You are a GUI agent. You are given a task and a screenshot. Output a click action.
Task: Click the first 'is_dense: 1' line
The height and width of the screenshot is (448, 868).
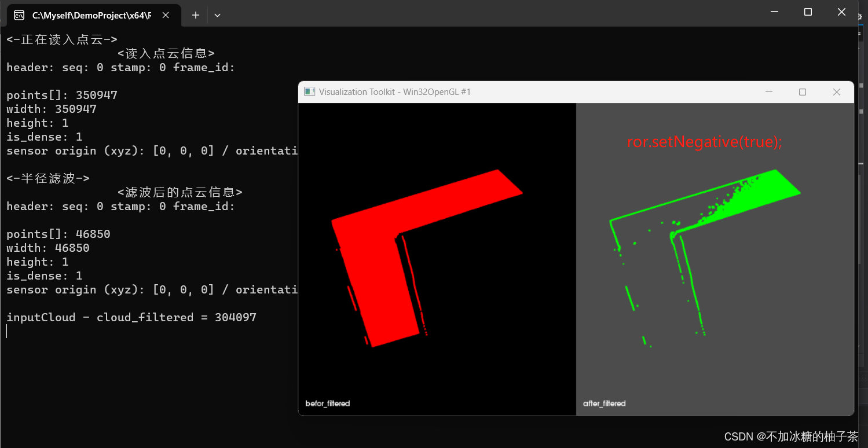tap(45, 137)
